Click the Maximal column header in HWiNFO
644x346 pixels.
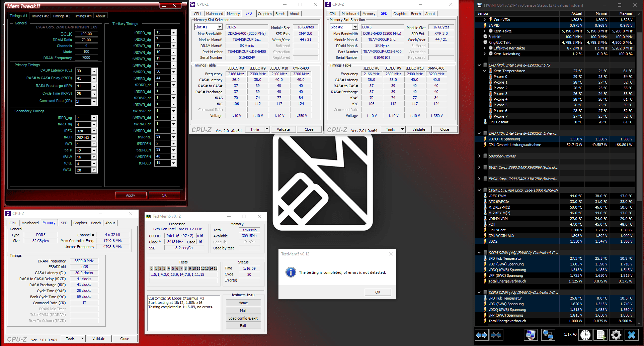tap(622, 13)
